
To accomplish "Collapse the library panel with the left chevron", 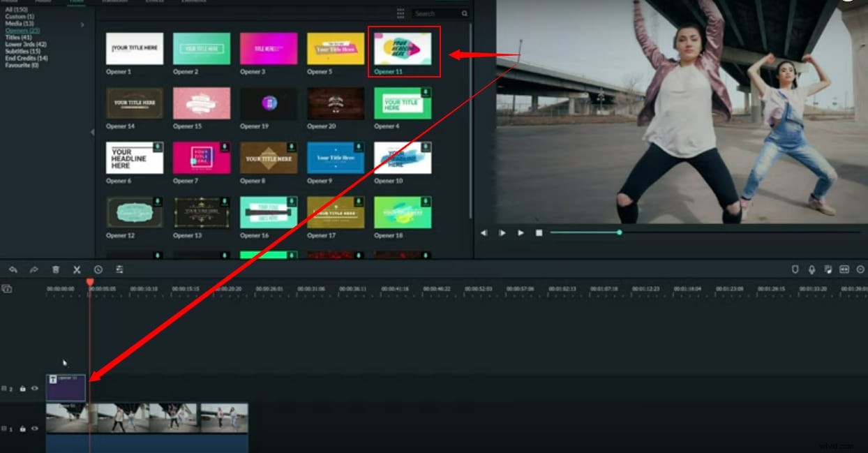I will tap(91, 131).
